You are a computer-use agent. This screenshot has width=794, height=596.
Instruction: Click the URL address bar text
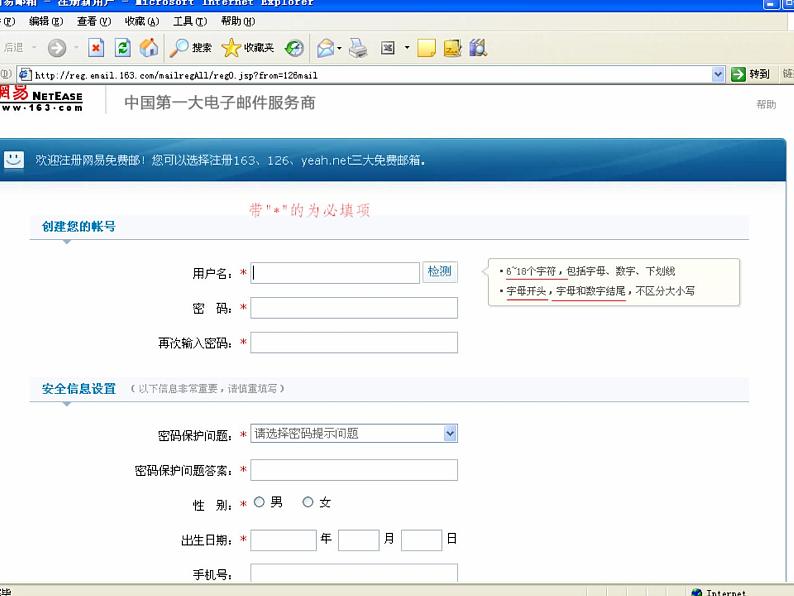click(x=176, y=75)
